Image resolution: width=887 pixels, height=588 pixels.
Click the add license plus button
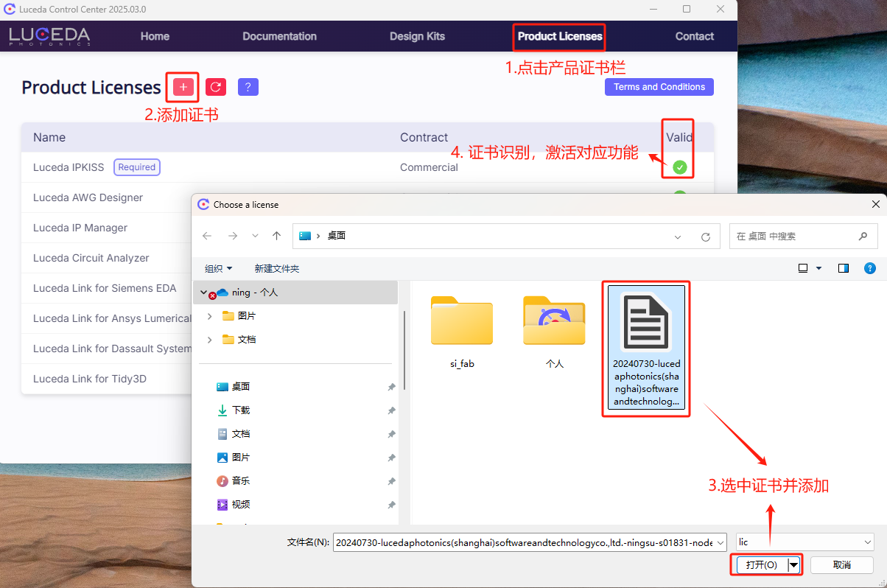pyautogui.click(x=183, y=88)
